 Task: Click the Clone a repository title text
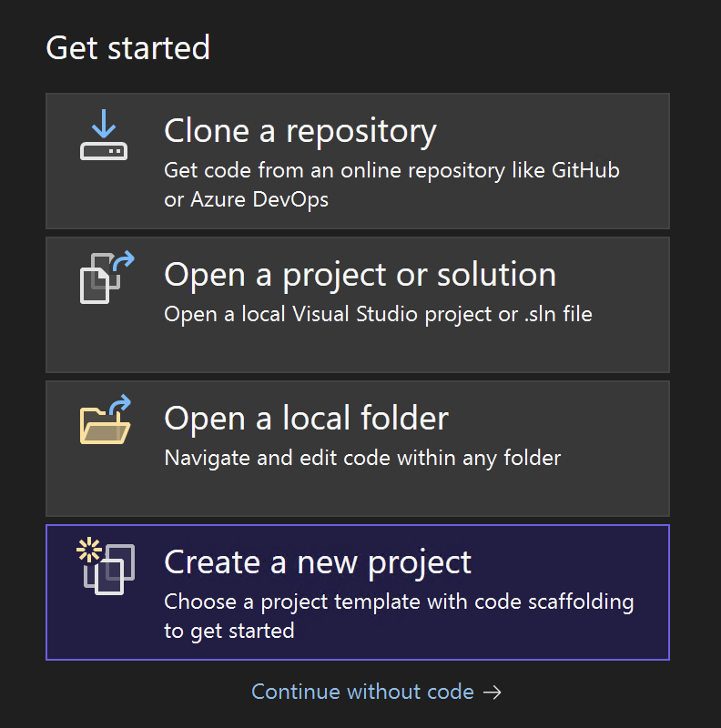(x=299, y=130)
